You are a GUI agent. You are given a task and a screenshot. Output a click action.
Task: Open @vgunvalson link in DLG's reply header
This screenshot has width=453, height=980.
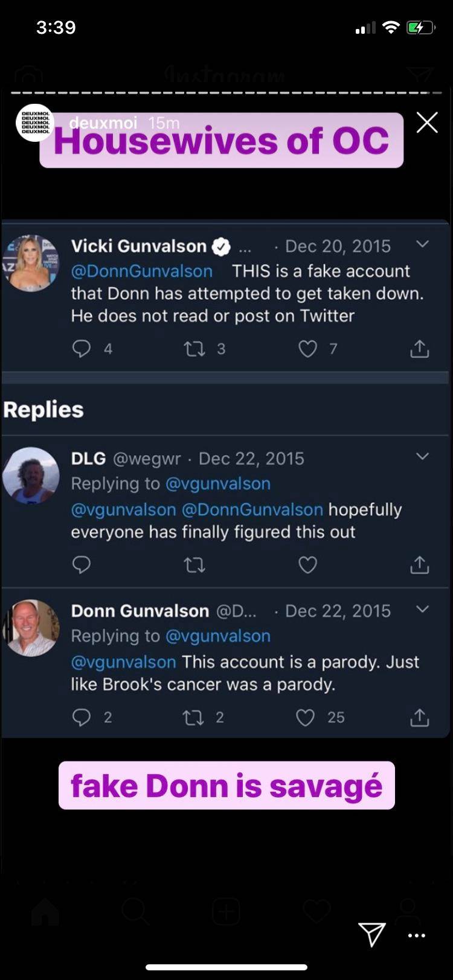click(x=217, y=483)
